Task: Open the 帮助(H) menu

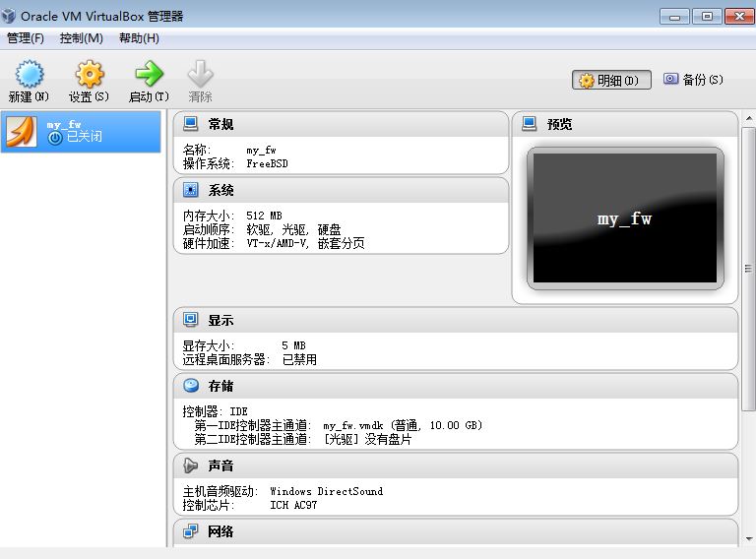Action: point(139,38)
